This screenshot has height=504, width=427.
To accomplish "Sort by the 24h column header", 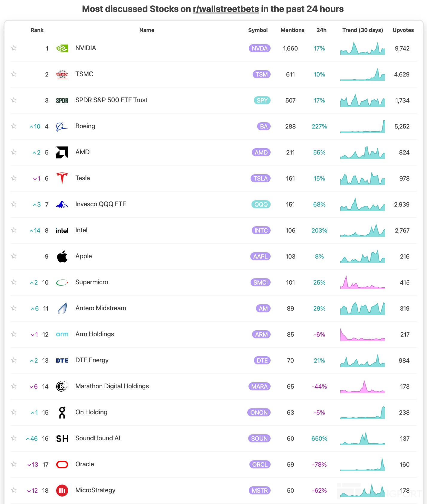I will (x=321, y=30).
